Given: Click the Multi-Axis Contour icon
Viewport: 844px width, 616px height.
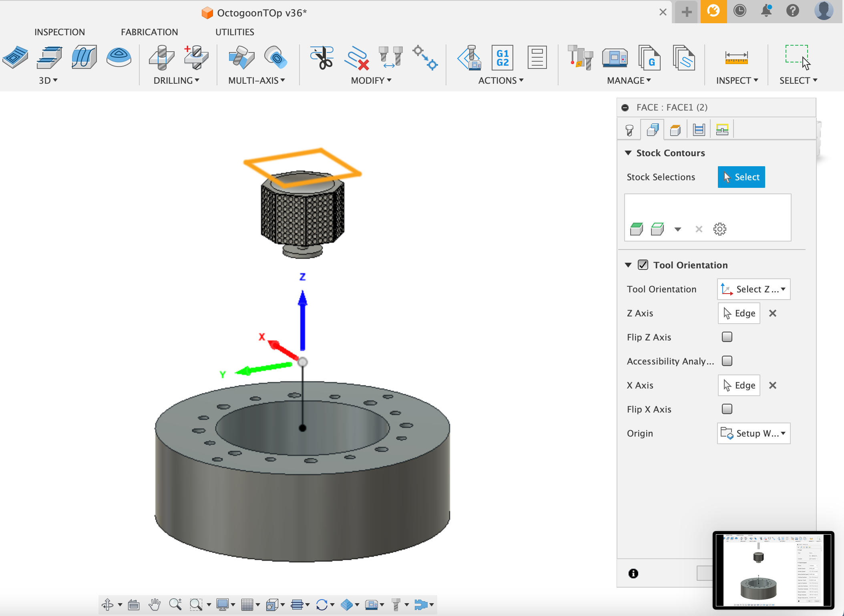Looking at the screenshot, I should (x=276, y=57).
